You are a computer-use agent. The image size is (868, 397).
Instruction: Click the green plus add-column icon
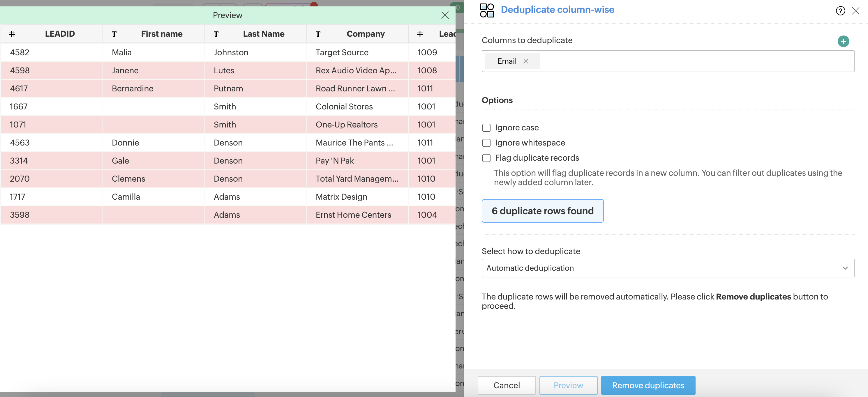pos(843,41)
